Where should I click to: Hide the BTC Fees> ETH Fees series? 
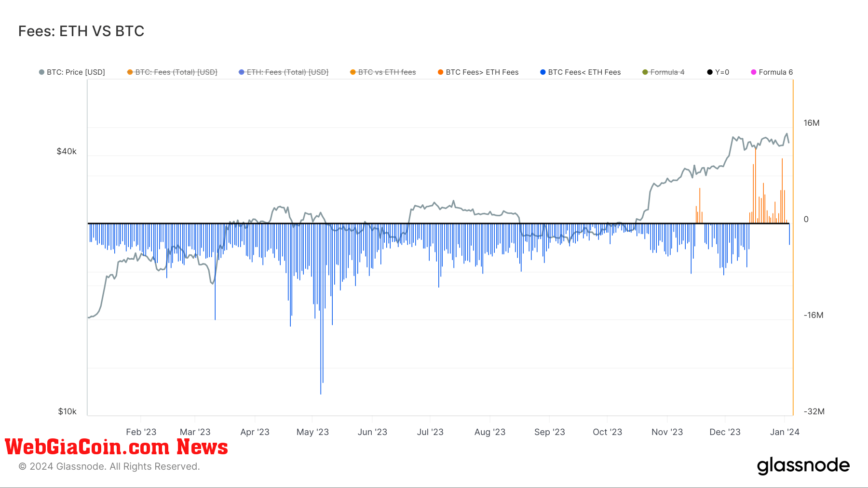coord(478,72)
